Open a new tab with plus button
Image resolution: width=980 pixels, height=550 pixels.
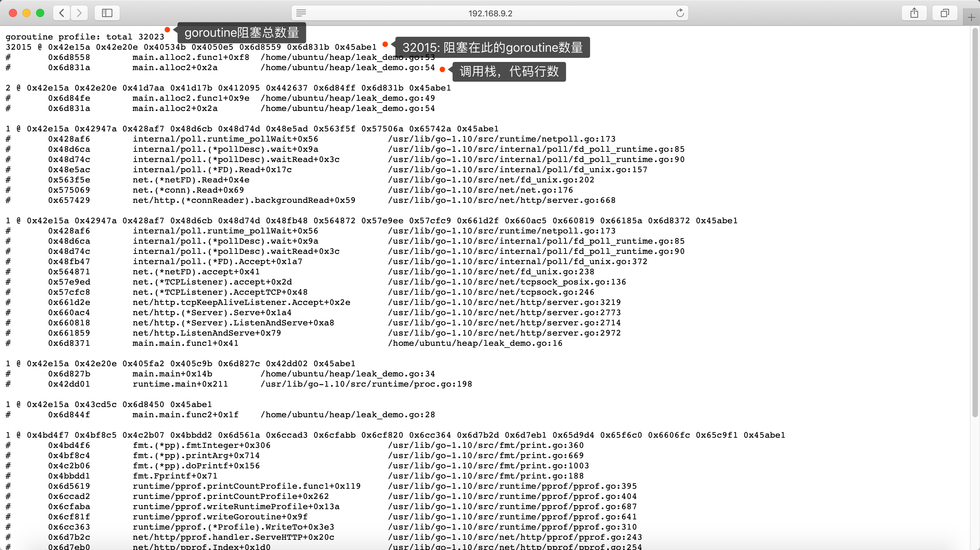(971, 17)
